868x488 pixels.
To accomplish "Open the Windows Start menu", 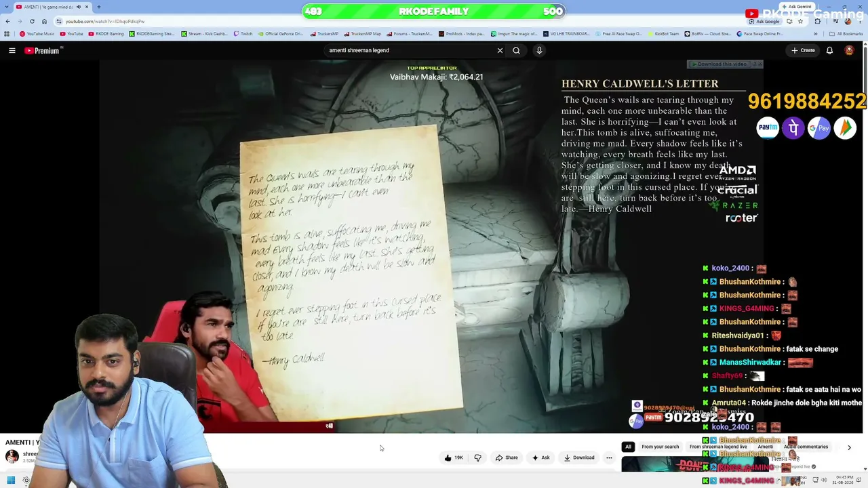I will [x=11, y=481].
